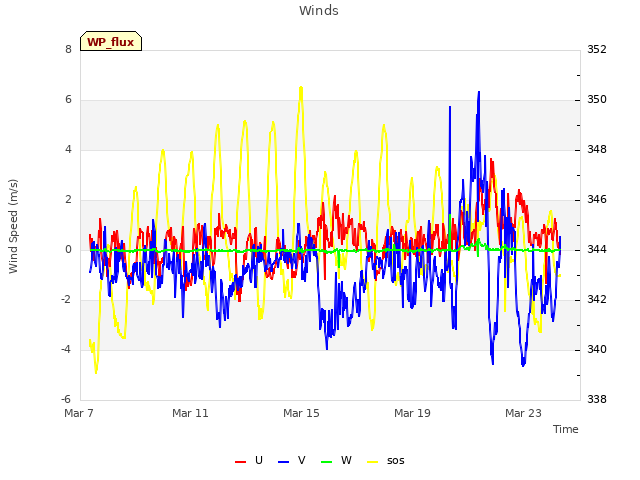Image resolution: width=640 pixels, height=480 pixels.
Task: Click the left axis value 0
Action: [x=68, y=249]
